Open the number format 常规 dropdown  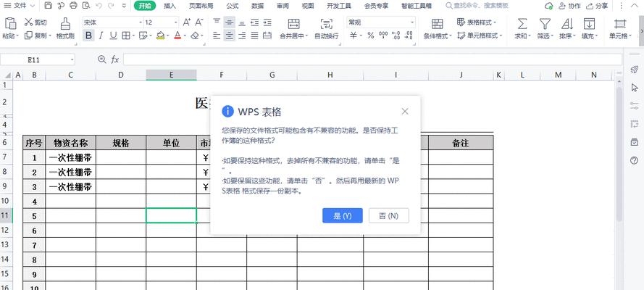tap(412, 22)
